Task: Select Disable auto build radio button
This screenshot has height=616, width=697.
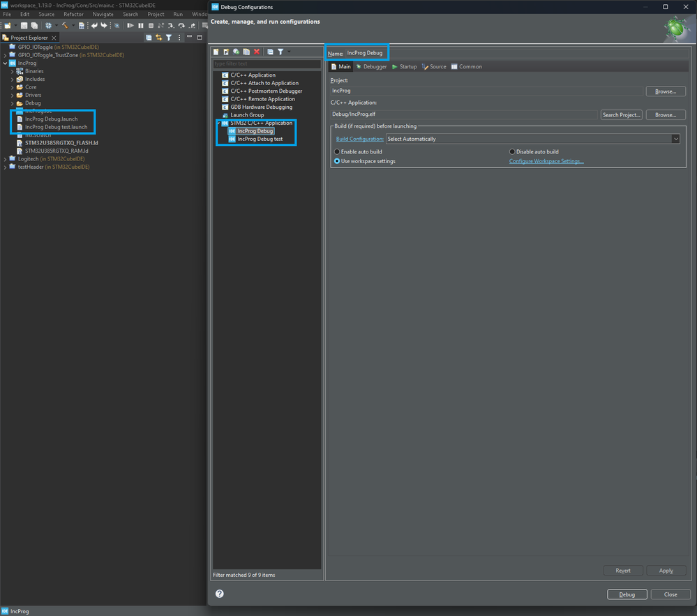Action: click(512, 151)
